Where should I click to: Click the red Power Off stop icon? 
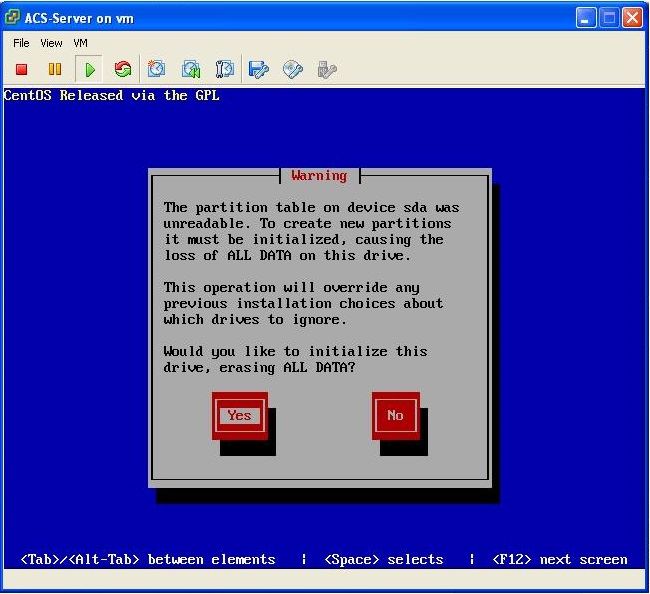coord(21,69)
